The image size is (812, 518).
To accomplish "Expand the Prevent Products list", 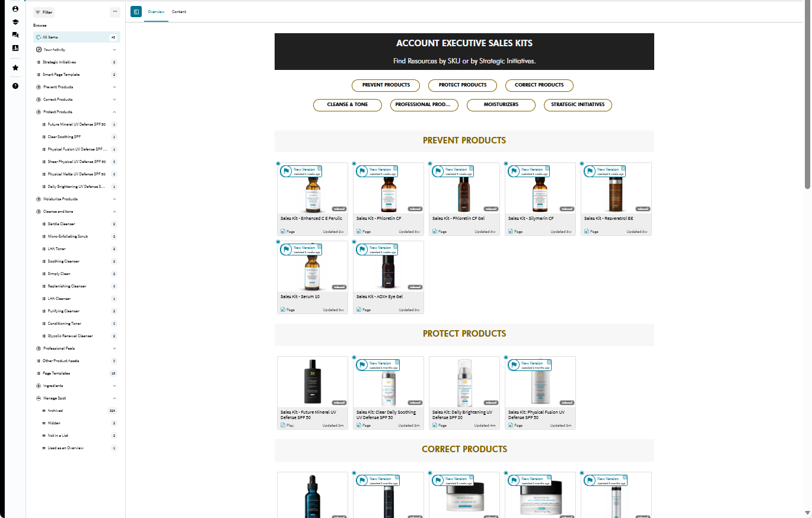I will click(x=114, y=87).
